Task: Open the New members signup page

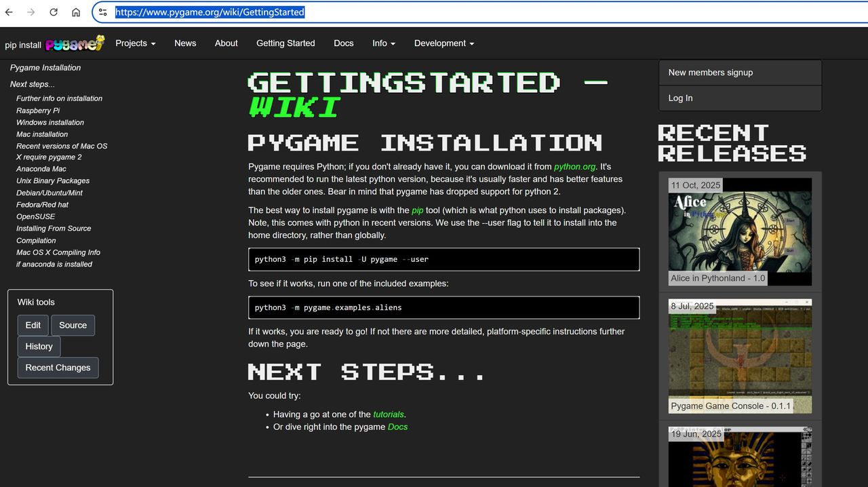Action: (710, 73)
